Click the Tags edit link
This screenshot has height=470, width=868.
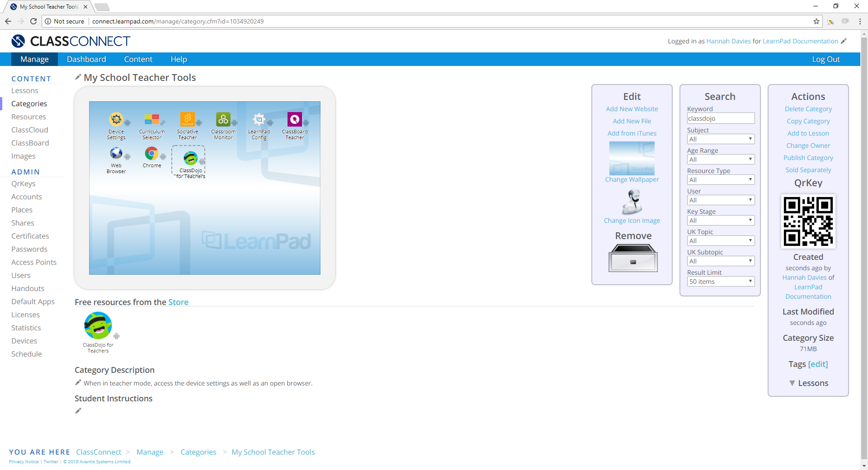pos(818,364)
